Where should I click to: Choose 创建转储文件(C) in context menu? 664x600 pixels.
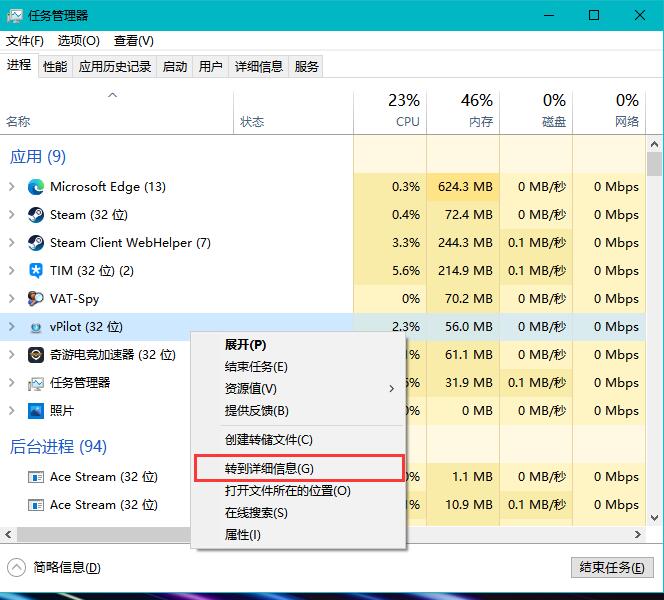[x=299, y=440]
